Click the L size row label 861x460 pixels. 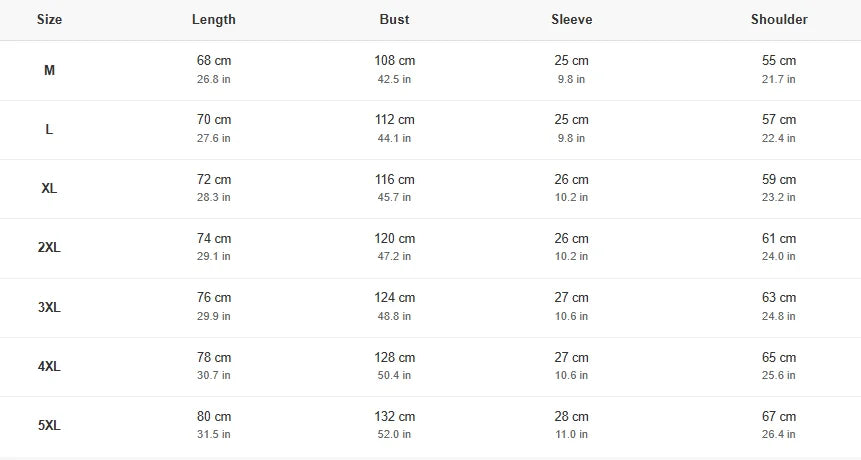pyautogui.click(x=49, y=129)
